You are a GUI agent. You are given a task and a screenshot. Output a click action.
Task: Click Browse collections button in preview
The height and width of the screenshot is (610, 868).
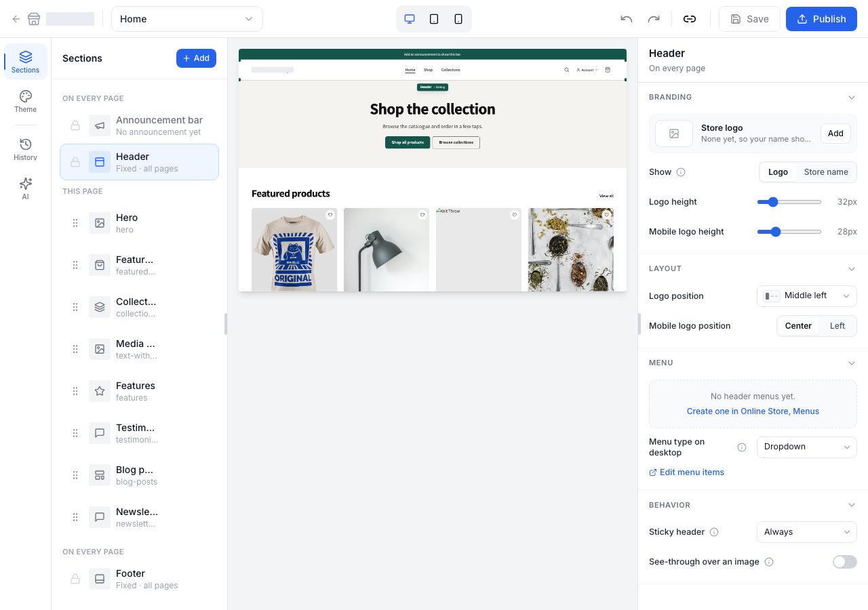(456, 142)
